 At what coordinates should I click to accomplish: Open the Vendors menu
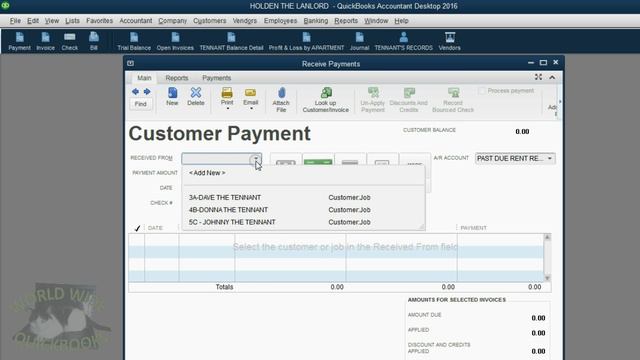pos(244,21)
